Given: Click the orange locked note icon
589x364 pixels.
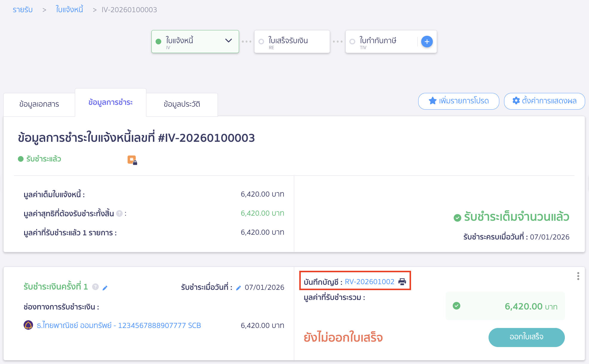Looking at the screenshot, I should [132, 160].
